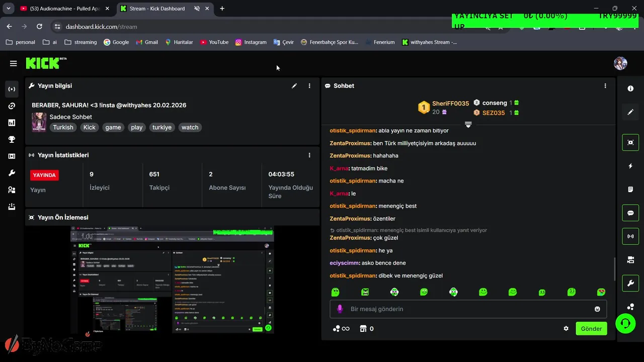Click the turkiye tag
Screen dimensions: 644x362
pos(162,127)
